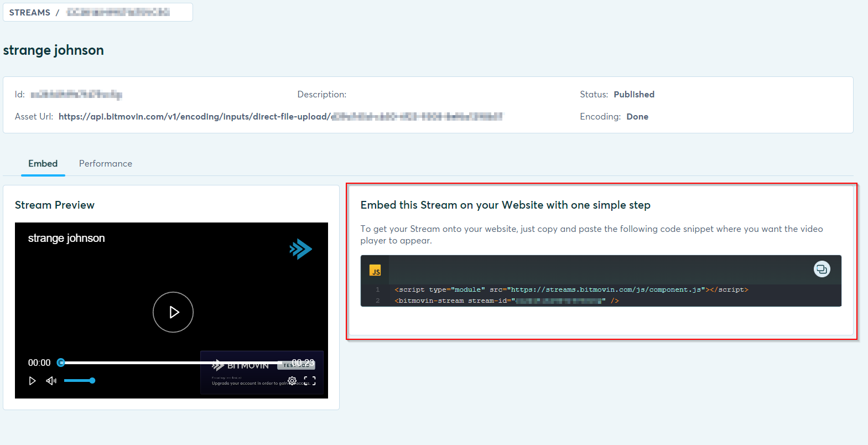868x445 pixels.
Task: Select the Embed tab
Action: point(43,164)
